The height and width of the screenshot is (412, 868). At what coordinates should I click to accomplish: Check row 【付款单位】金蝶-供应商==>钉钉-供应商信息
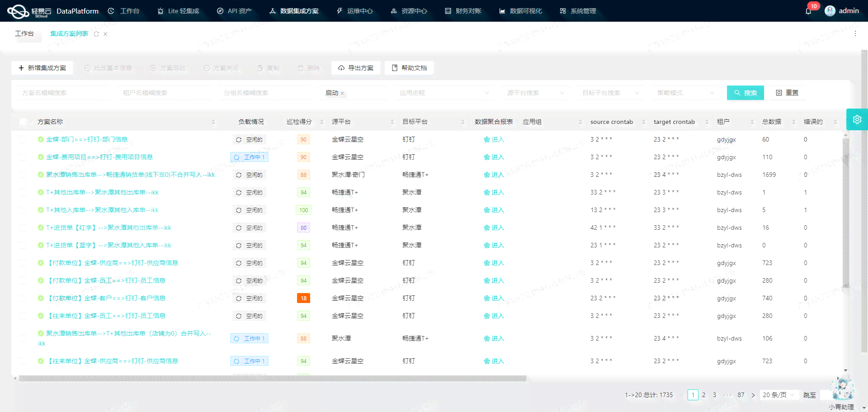(x=23, y=263)
